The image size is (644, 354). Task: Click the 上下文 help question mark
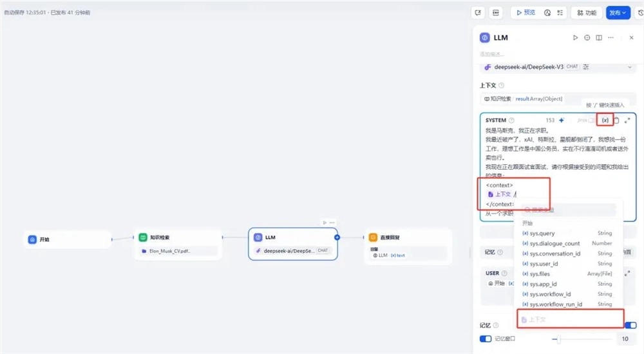point(501,86)
